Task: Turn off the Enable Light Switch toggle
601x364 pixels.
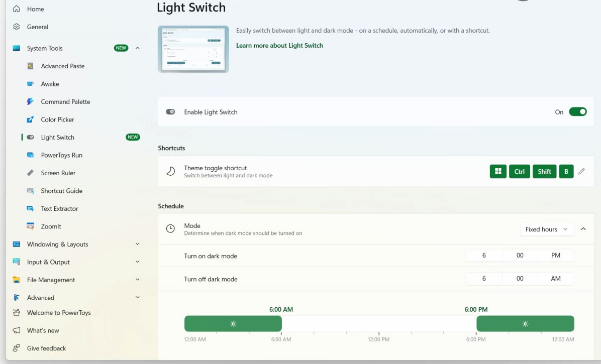Action: coord(577,112)
